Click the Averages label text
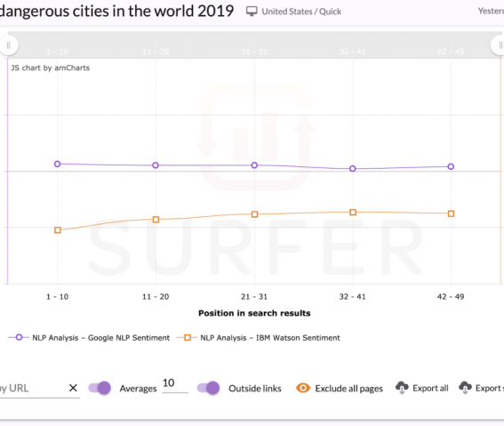 (x=138, y=389)
